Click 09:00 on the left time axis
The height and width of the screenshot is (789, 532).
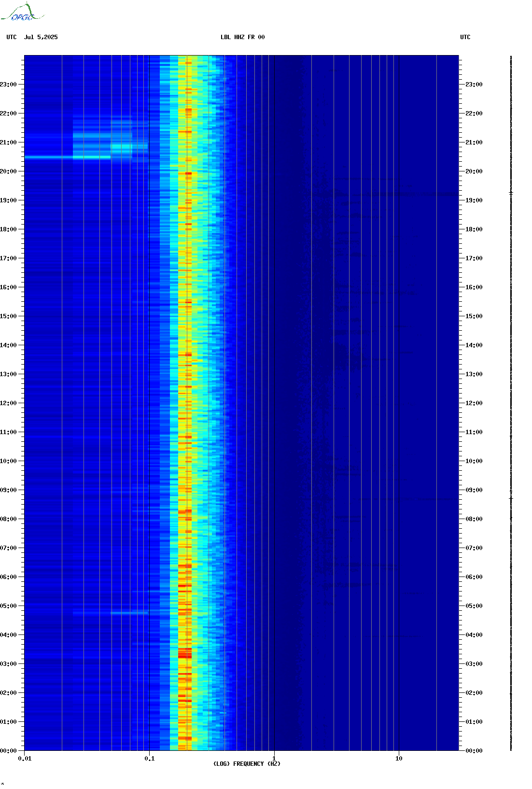click(x=8, y=490)
